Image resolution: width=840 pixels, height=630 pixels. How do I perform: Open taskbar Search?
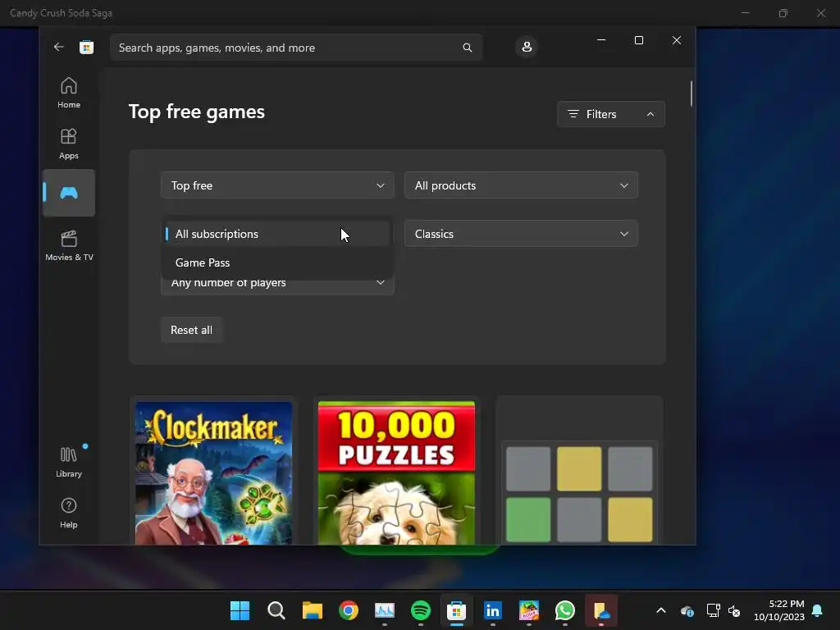[276, 610]
